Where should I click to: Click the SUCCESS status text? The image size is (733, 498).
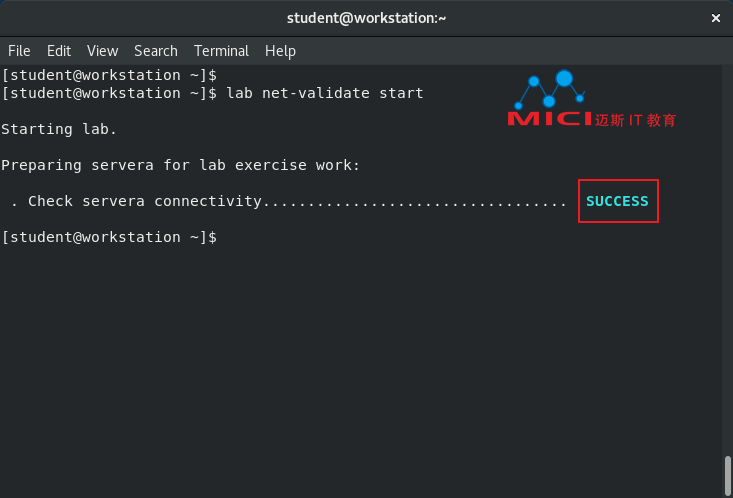[x=617, y=201]
